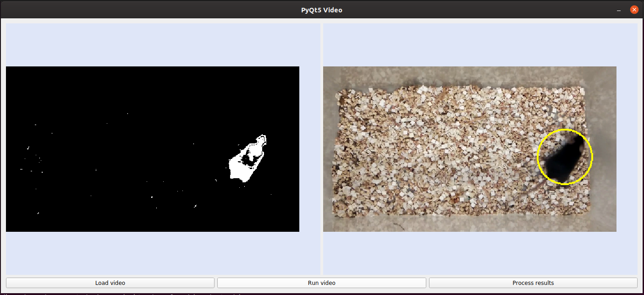Click the divider between the two video panels
Screen dimensions: 644x295
click(322, 149)
